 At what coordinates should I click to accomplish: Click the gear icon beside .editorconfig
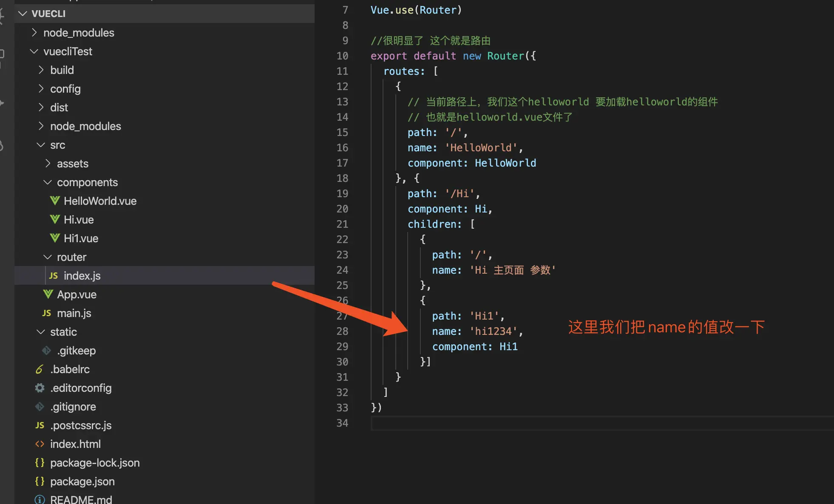pos(40,388)
